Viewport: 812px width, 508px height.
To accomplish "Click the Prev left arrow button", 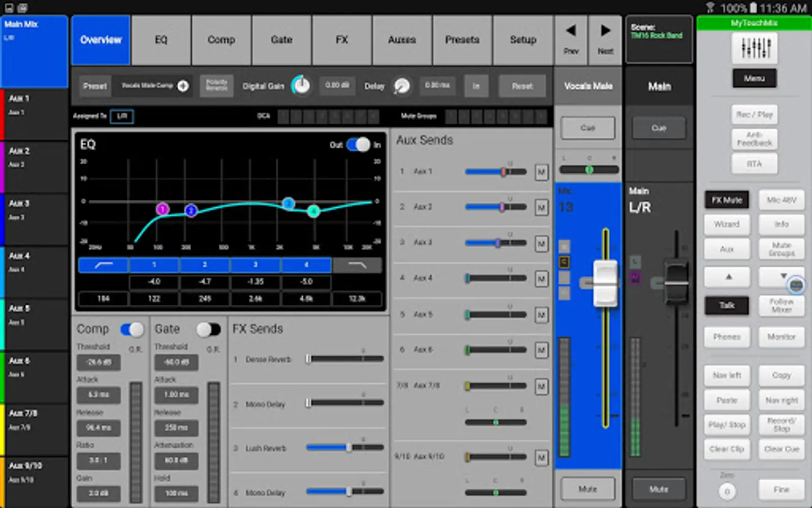I will click(571, 40).
